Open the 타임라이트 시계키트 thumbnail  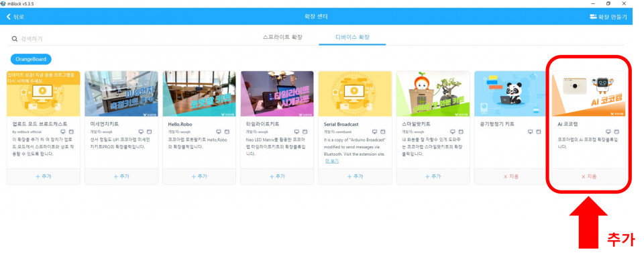click(x=277, y=93)
